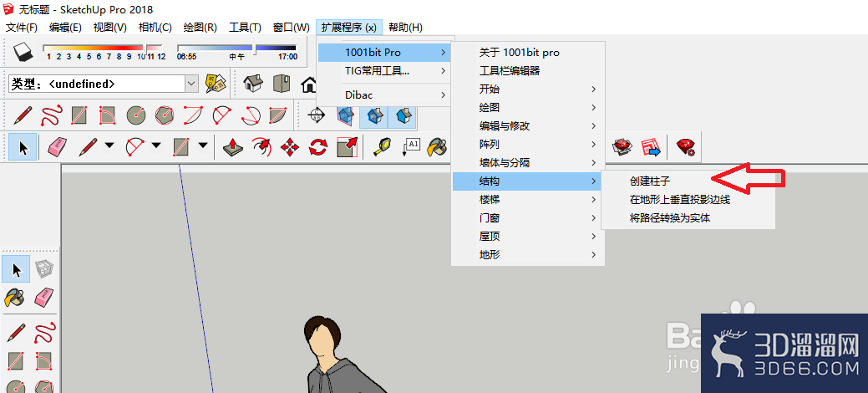
Task: Select the 3-Point Arc tool
Action: 251,115
